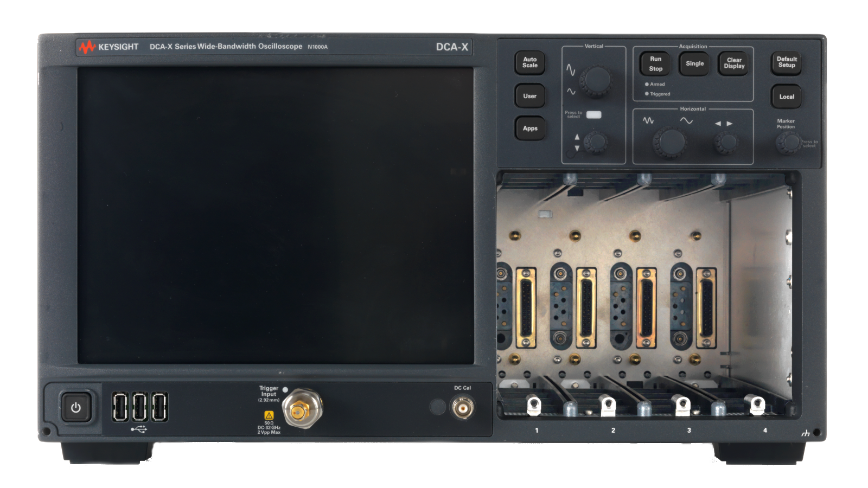Screen dimensions: 868x488
Task: Tap the Trigger Input indicator LED
Action: (285, 389)
